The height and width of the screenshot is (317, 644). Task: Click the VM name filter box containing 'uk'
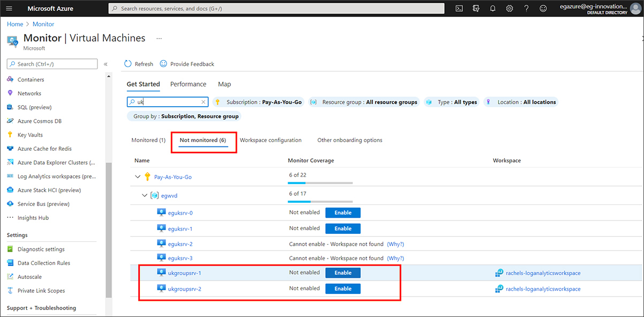point(167,102)
